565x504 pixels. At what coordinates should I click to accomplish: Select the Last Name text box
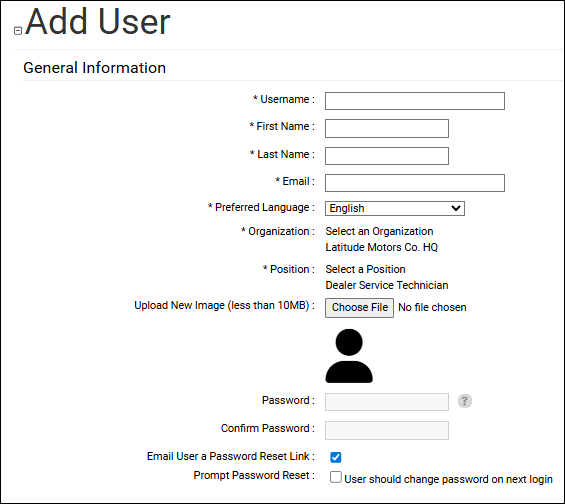tap(387, 156)
